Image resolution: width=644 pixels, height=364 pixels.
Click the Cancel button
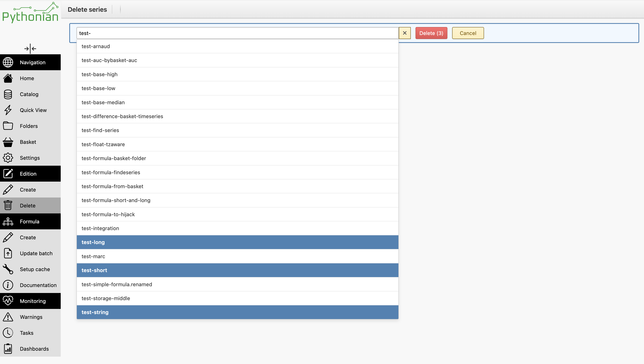pyautogui.click(x=468, y=33)
